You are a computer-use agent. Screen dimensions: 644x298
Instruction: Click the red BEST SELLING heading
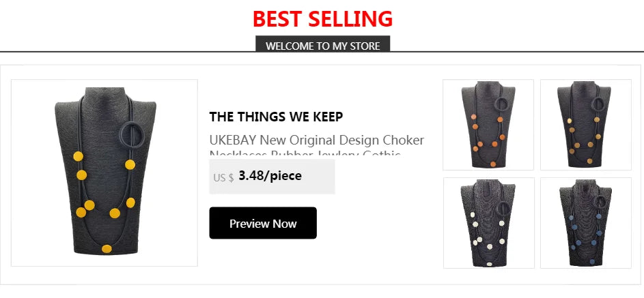coord(322,19)
